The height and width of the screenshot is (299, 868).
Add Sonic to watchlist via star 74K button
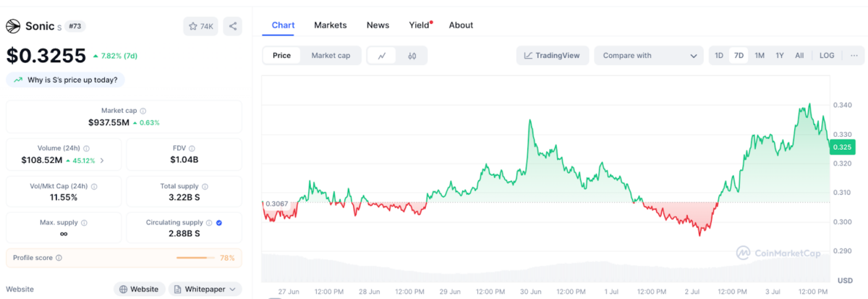point(201,26)
